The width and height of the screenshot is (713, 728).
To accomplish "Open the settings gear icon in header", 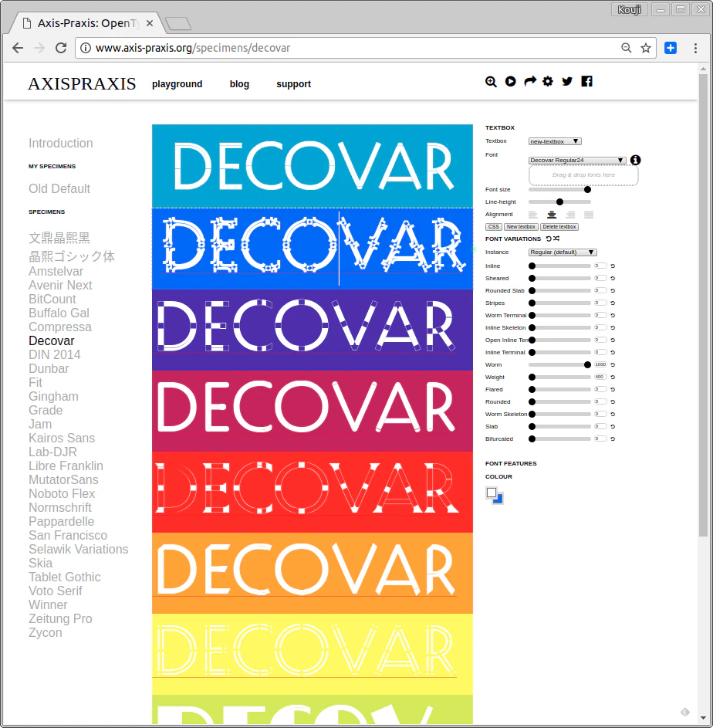I will [x=548, y=82].
